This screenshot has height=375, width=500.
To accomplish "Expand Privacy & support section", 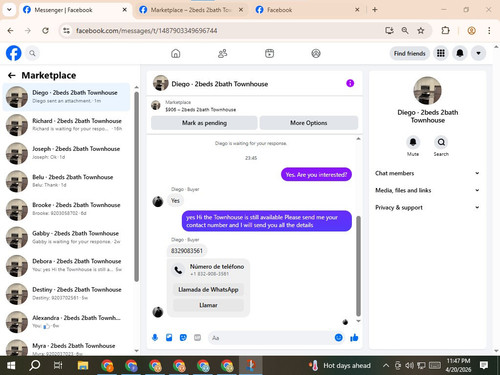I will (x=427, y=207).
